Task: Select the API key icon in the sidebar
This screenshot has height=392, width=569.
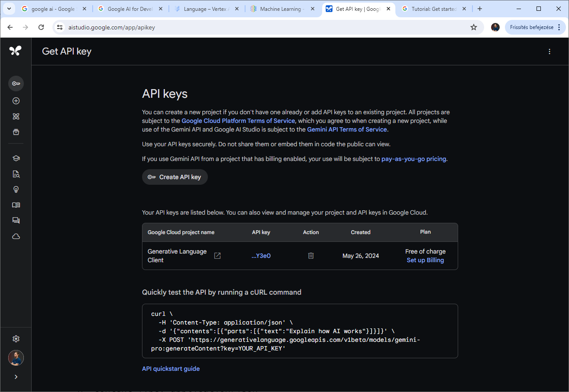Action: 16,84
